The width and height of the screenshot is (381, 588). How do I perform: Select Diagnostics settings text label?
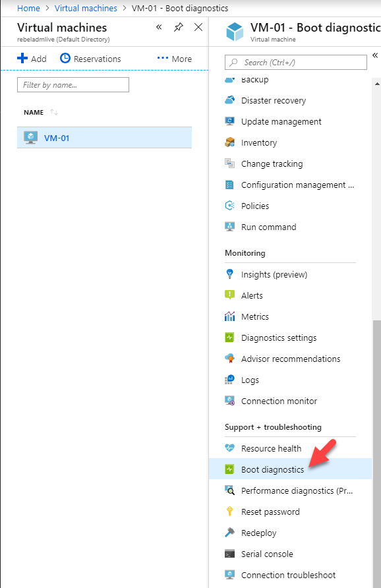(x=279, y=338)
